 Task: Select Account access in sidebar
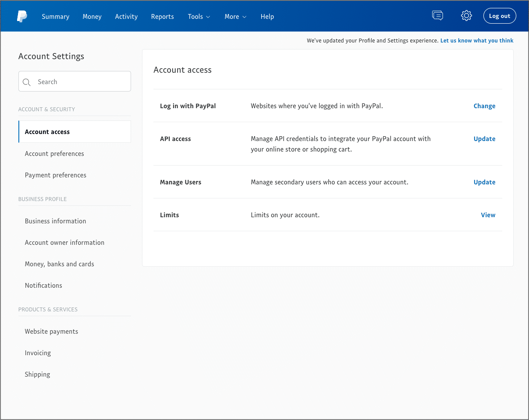point(75,132)
